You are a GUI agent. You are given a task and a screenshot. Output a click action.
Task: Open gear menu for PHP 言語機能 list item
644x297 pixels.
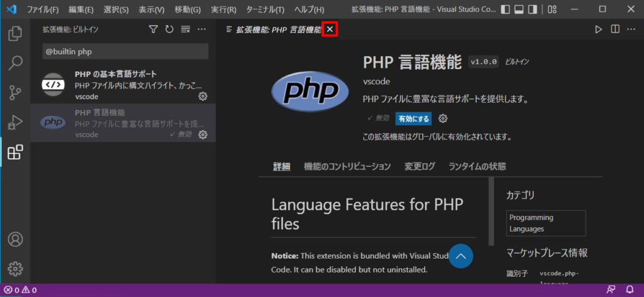pos(203,134)
